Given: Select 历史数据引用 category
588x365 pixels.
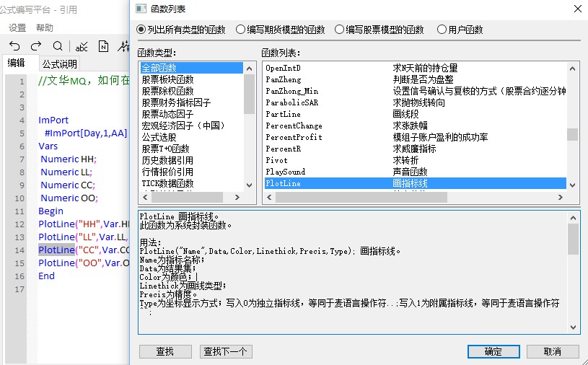Looking at the screenshot, I should tap(192, 160).
